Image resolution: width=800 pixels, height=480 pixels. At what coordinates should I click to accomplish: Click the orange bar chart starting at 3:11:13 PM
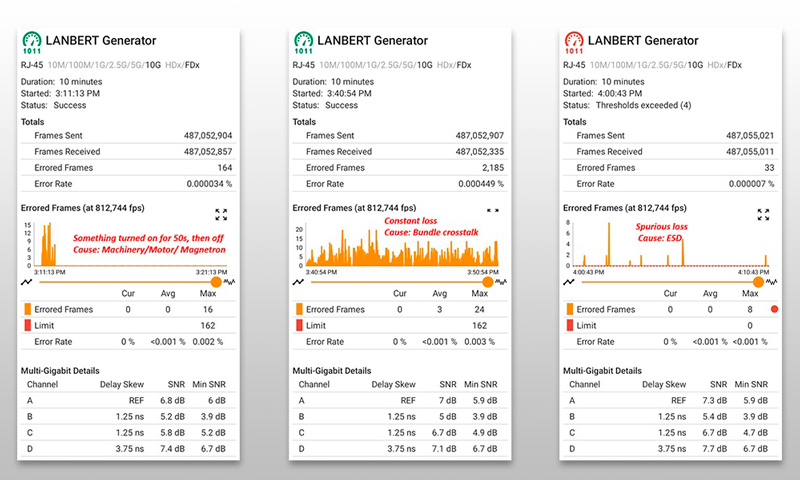click(130, 244)
